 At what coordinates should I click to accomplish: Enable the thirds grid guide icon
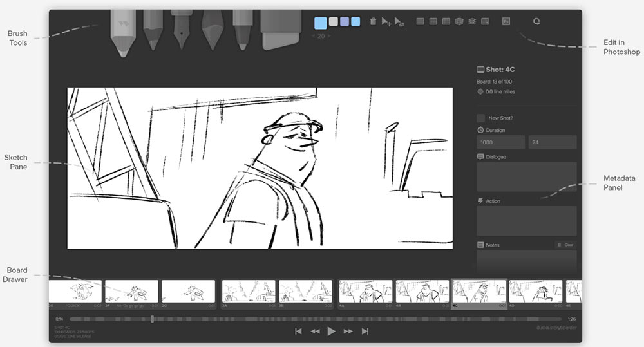coord(446,22)
